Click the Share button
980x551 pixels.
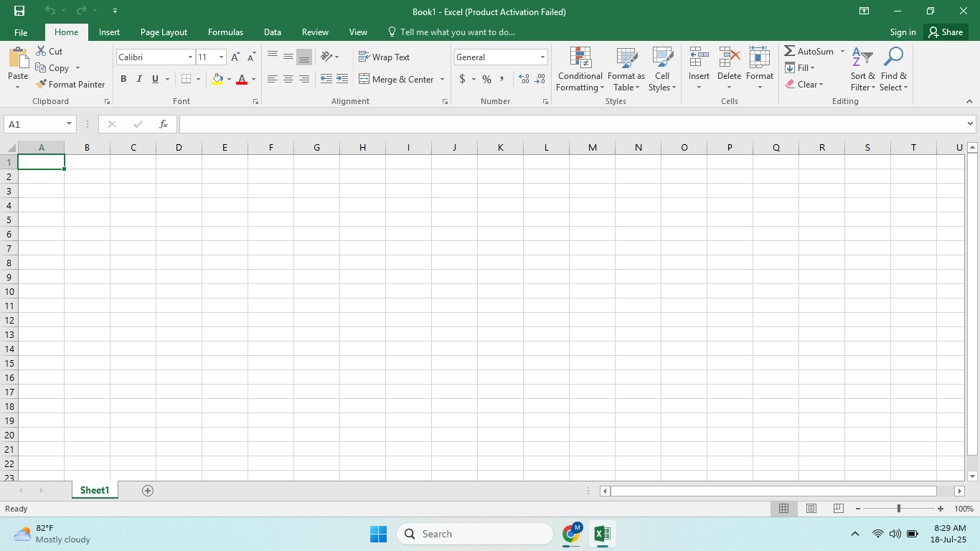coord(946,32)
